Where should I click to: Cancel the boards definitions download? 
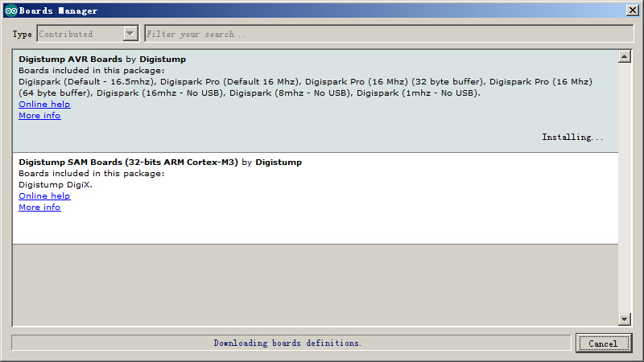tap(603, 343)
